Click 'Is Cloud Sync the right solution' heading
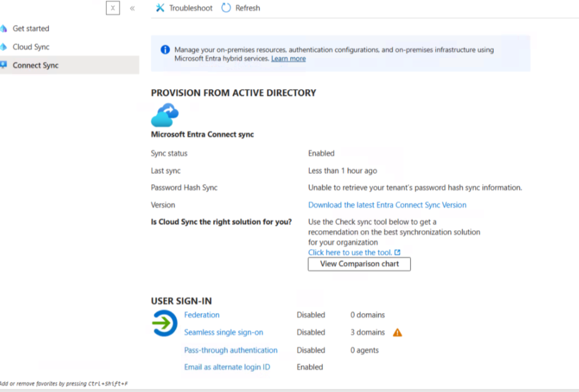The width and height of the screenshot is (579, 392). tap(221, 222)
